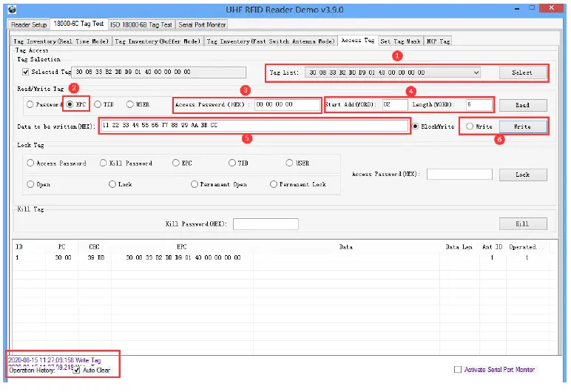
Task: Click the Write button
Action: [523, 126]
